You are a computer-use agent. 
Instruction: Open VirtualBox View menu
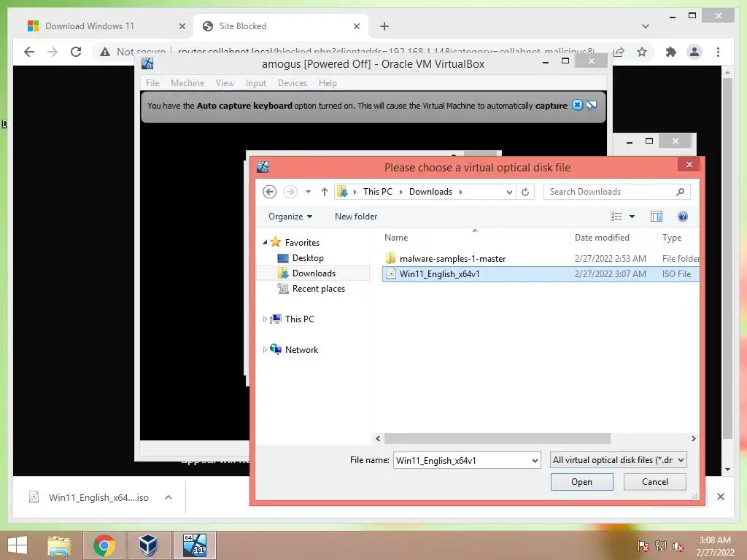(225, 83)
